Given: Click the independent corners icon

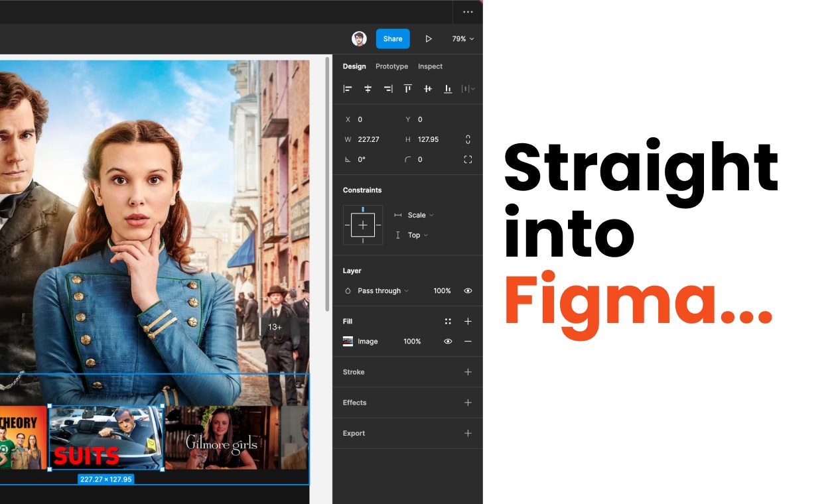Looking at the screenshot, I should (x=468, y=159).
